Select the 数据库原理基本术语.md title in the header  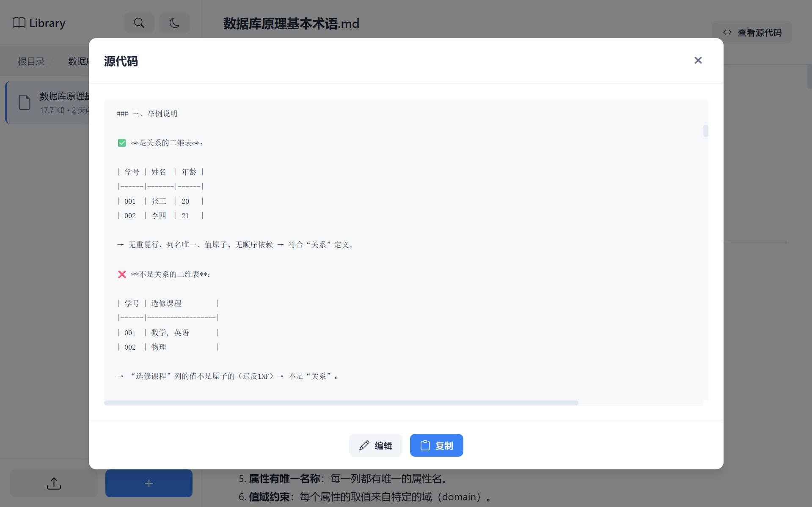pos(291,24)
